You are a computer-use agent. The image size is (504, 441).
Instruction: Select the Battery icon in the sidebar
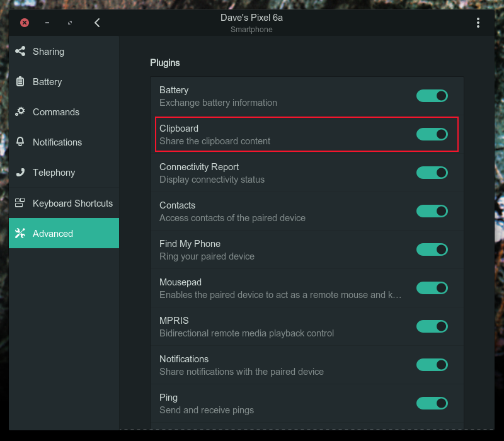click(20, 81)
